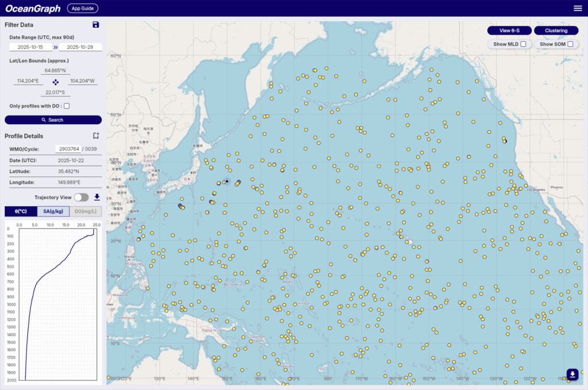This screenshot has width=588, height=390.
Task: Tick the Show MLD checkbox
Action: point(523,44)
